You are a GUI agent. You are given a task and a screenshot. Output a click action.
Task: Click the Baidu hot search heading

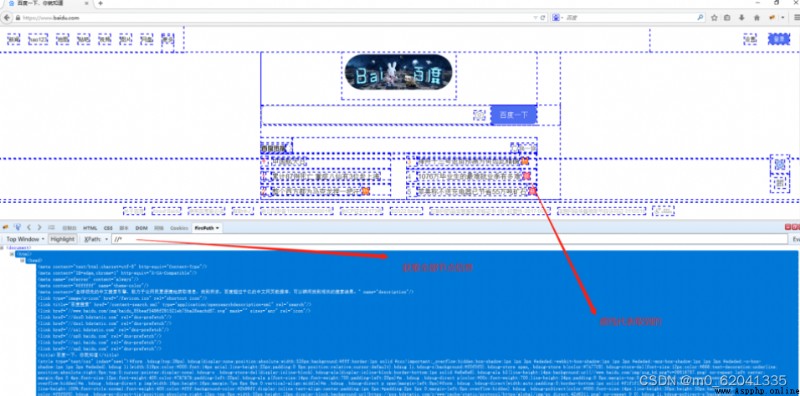[x=274, y=148]
